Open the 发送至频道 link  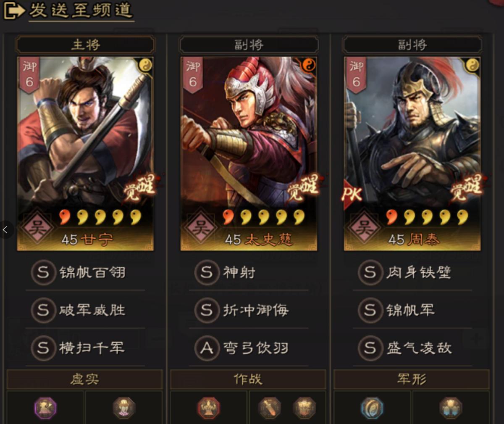81,11
